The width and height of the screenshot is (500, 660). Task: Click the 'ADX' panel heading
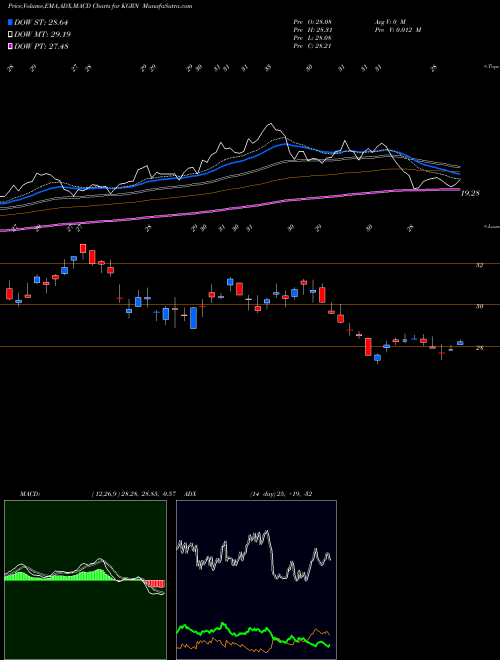[x=191, y=494]
